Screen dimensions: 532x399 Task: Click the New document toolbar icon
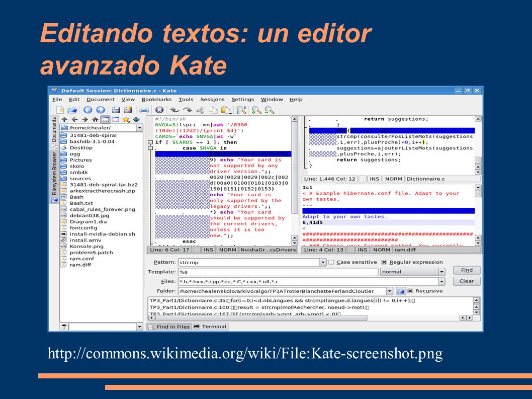point(60,110)
